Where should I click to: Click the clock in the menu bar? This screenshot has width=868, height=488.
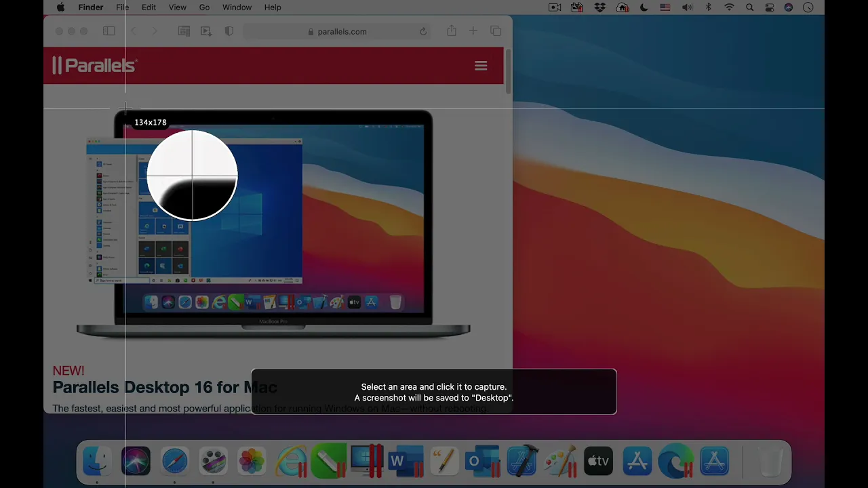(x=808, y=7)
